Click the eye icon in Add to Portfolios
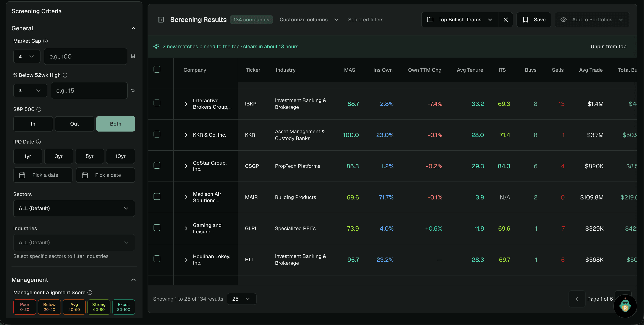This screenshot has width=644, height=325. coord(563,19)
